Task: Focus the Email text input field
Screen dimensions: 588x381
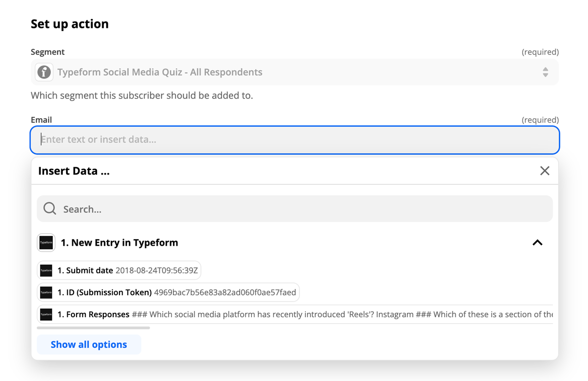Action: (x=294, y=140)
